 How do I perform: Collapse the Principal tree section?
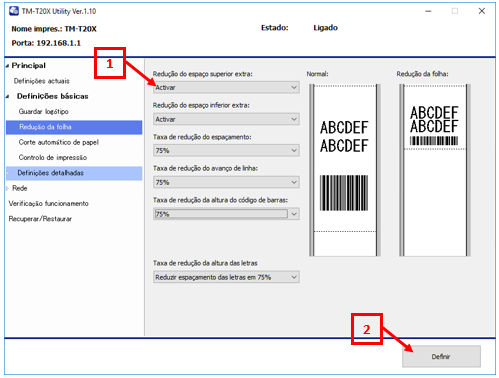point(7,66)
